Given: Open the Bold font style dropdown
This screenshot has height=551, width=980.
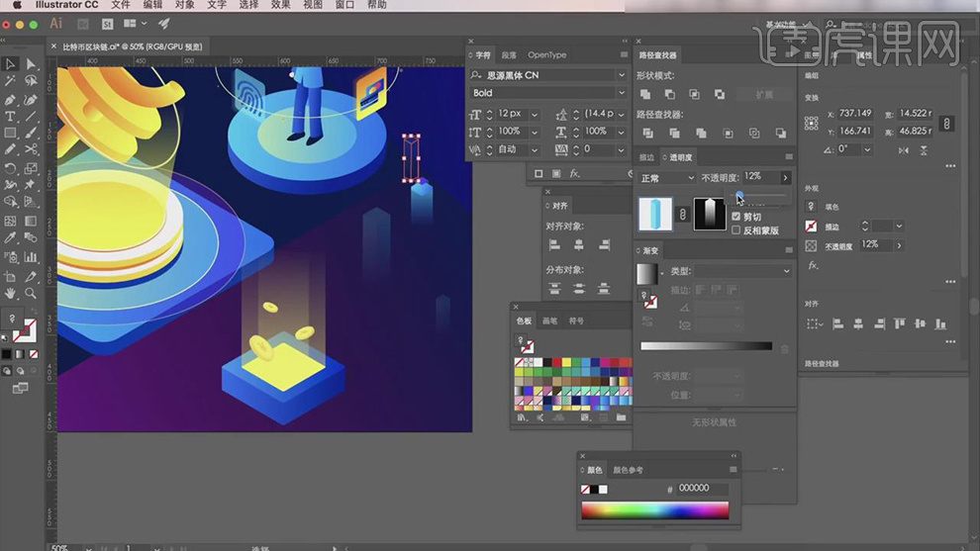Looking at the screenshot, I should [622, 93].
